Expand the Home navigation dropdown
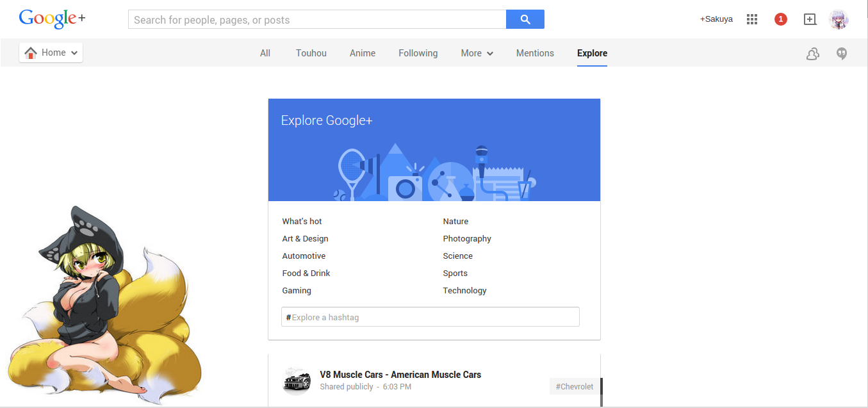This screenshot has height=408, width=868. pos(51,53)
